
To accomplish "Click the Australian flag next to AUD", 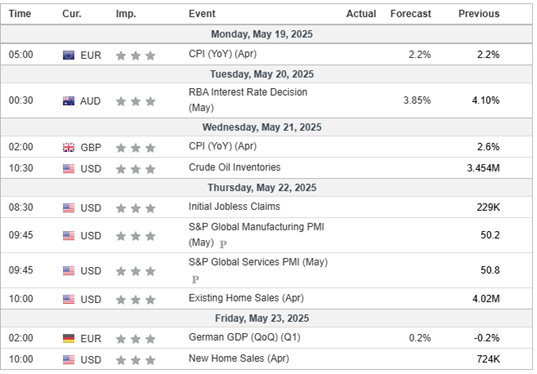I will pyautogui.click(x=68, y=101).
